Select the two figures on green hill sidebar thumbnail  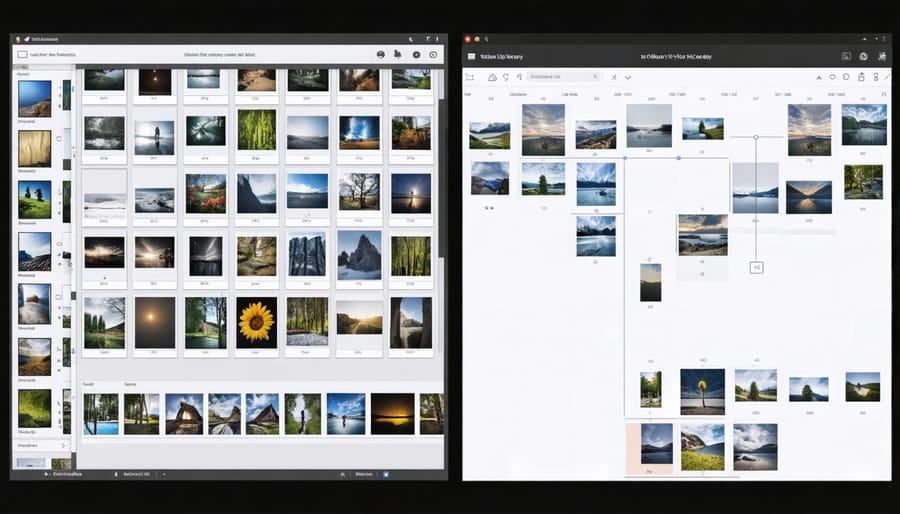click(x=34, y=200)
